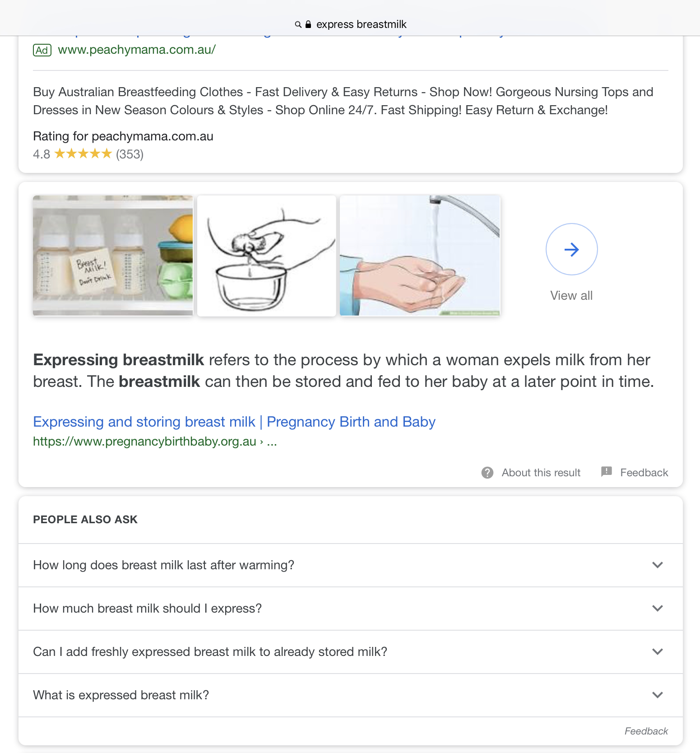Click the blue arrow View all button
This screenshot has height=753, width=700.
[x=571, y=249]
